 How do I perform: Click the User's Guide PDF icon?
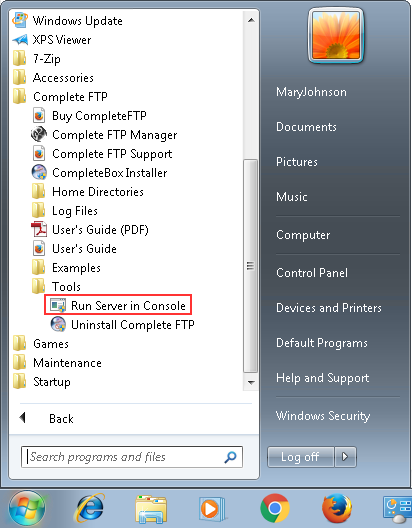coord(39,230)
